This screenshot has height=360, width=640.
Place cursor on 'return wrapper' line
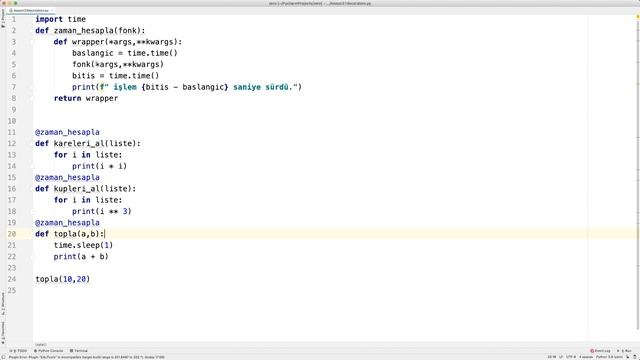point(86,98)
